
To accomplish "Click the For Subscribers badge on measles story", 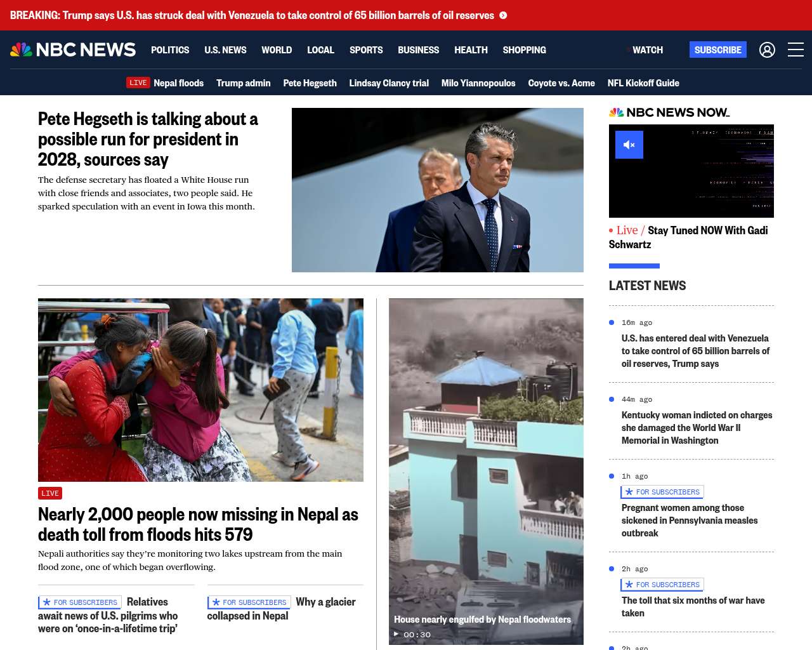I will coord(662,492).
